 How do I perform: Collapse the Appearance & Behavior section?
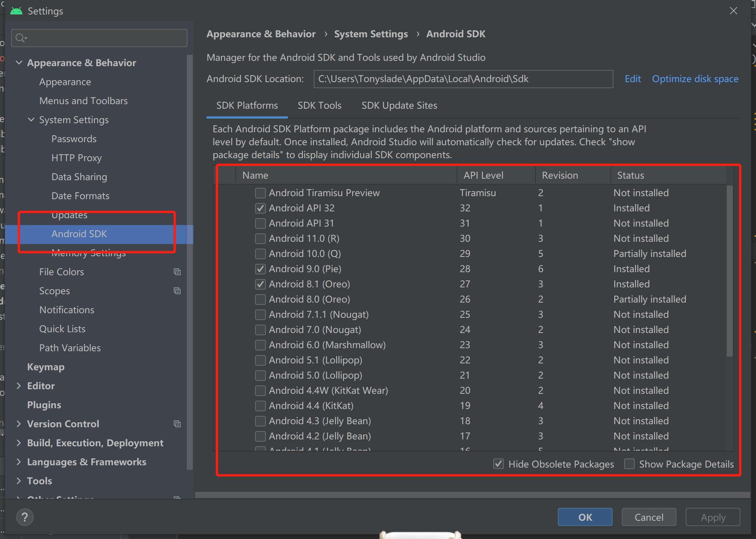pyautogui.click(x=19, y=63)
